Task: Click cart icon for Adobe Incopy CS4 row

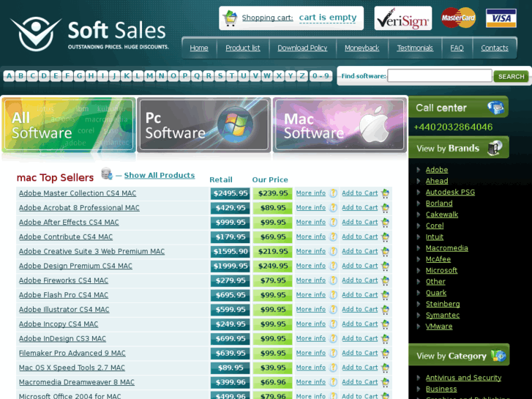Action: point(385,324)
